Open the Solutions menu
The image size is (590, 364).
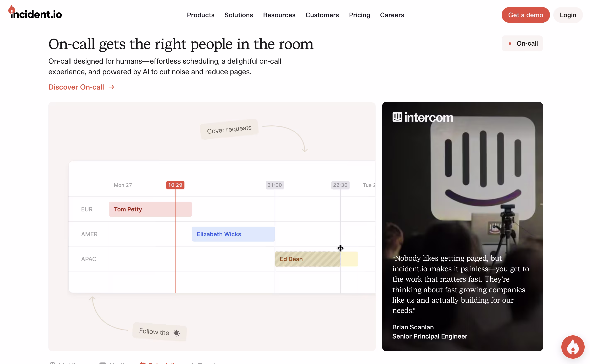(239, 15)
